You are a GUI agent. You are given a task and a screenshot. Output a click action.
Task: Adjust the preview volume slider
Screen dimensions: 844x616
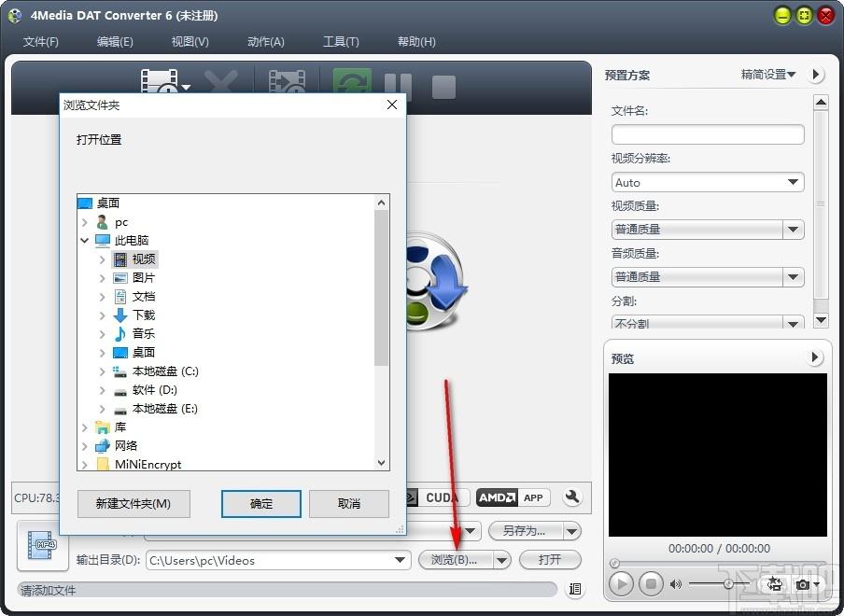[726, 585]
